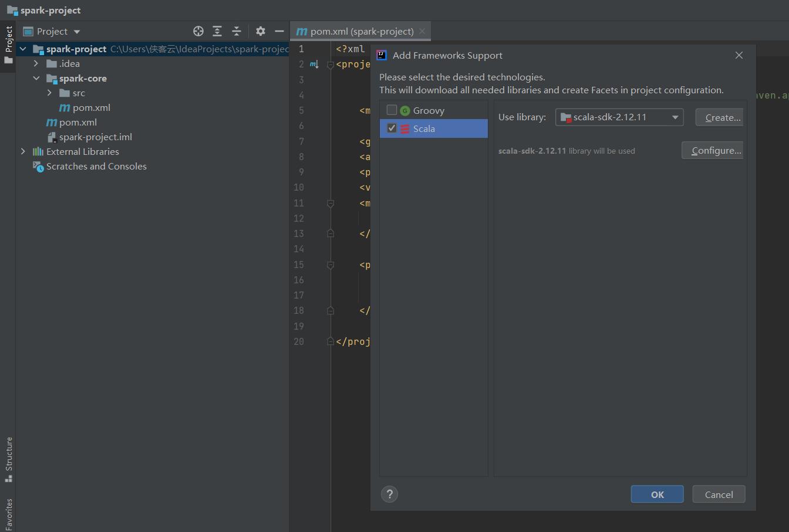Screen dimensions: 789x532
Task: Open Project panel gear settings
Action: point(261,31)
